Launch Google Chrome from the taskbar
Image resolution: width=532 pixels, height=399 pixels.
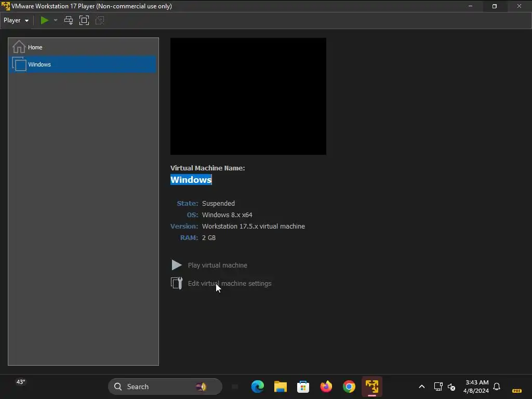349,387
